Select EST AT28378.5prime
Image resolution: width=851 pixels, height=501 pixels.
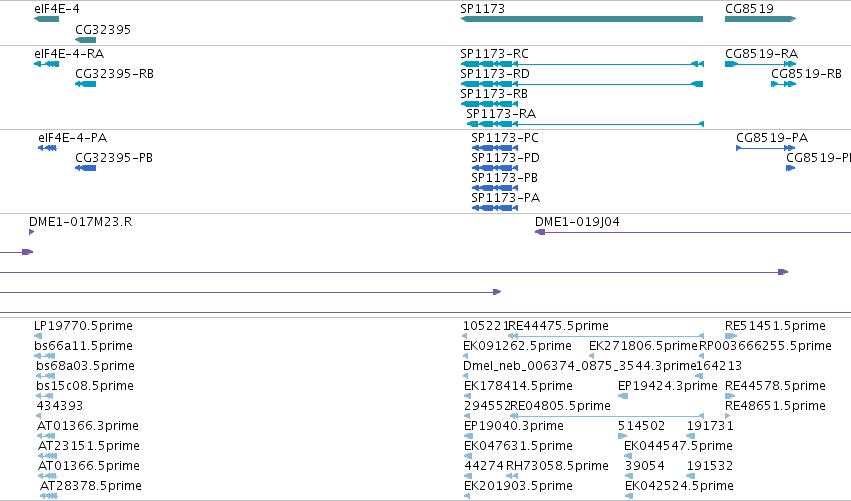(x=91, y=486)
